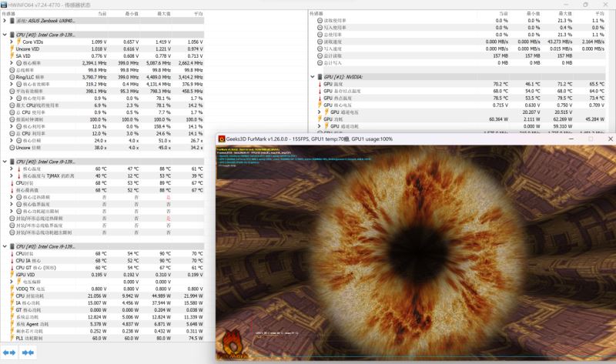Click the 62.269 W GPU maximum value
616x364 pixels.
(563, 119)
